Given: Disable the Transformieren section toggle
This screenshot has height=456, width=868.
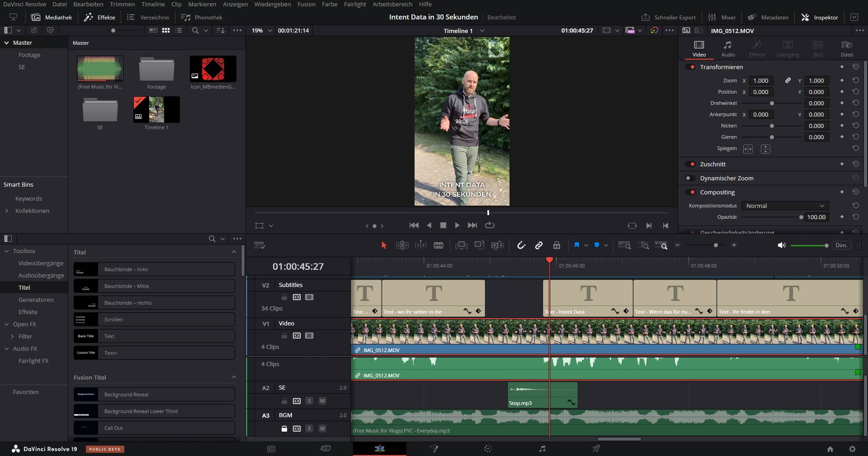Looking at the screenshot, I should [691, 67].
